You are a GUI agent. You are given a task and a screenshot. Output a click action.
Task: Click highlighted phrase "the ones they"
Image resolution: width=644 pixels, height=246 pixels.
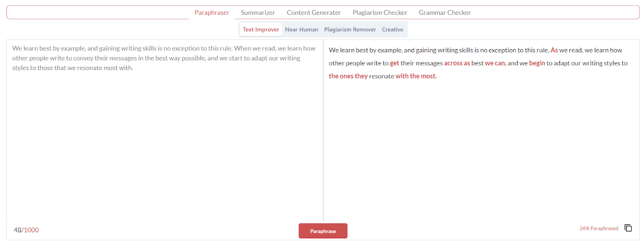click(348, 76)
